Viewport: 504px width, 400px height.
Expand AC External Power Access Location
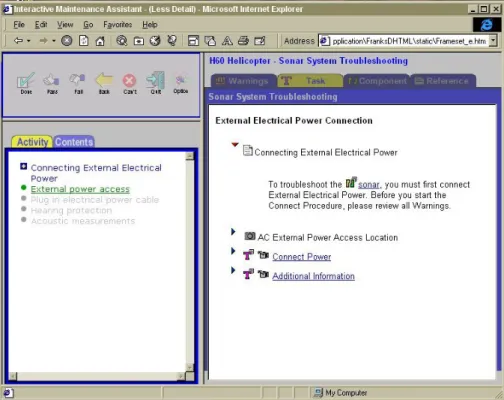[233, 231]
